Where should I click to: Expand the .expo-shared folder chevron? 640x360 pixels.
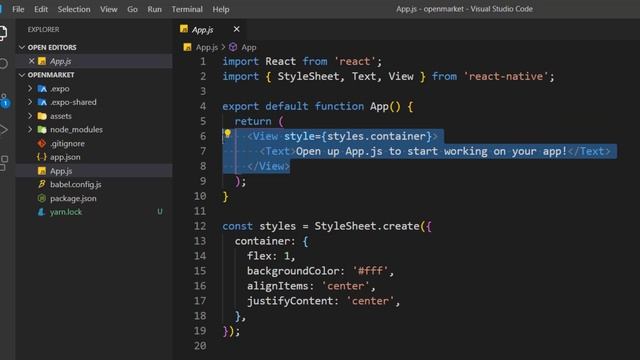[x=30, y=102]
